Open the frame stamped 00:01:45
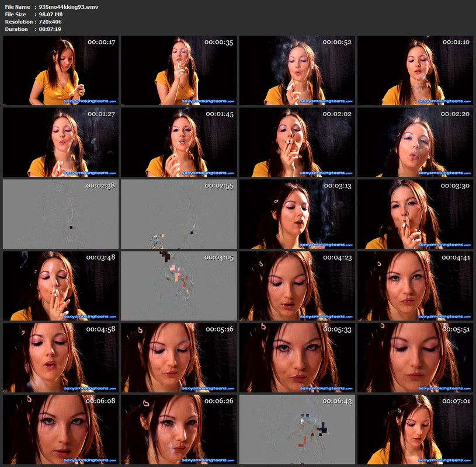The width and height of the screenshot is (476, 467). pos(179,142)
